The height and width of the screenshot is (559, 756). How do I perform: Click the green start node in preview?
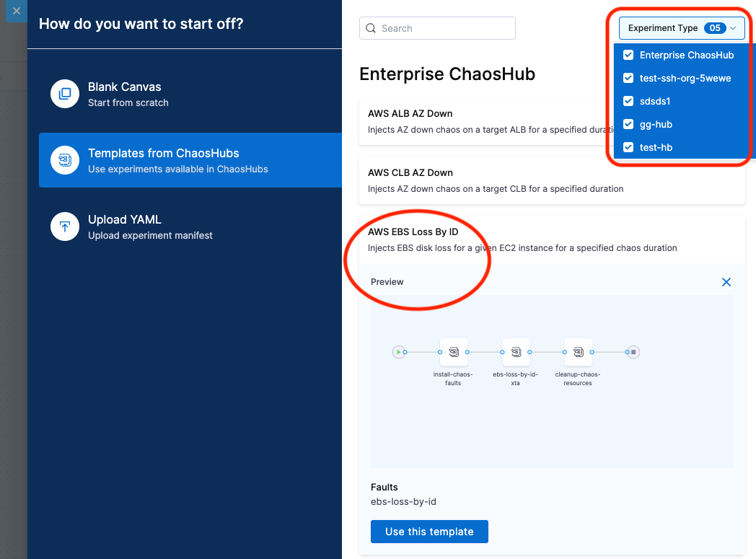[397, 352]
